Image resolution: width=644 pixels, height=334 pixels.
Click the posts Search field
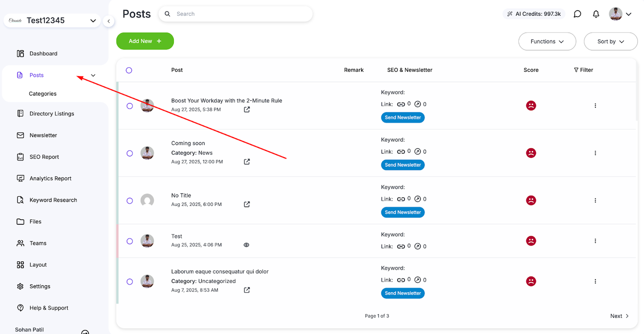(239, 14)
